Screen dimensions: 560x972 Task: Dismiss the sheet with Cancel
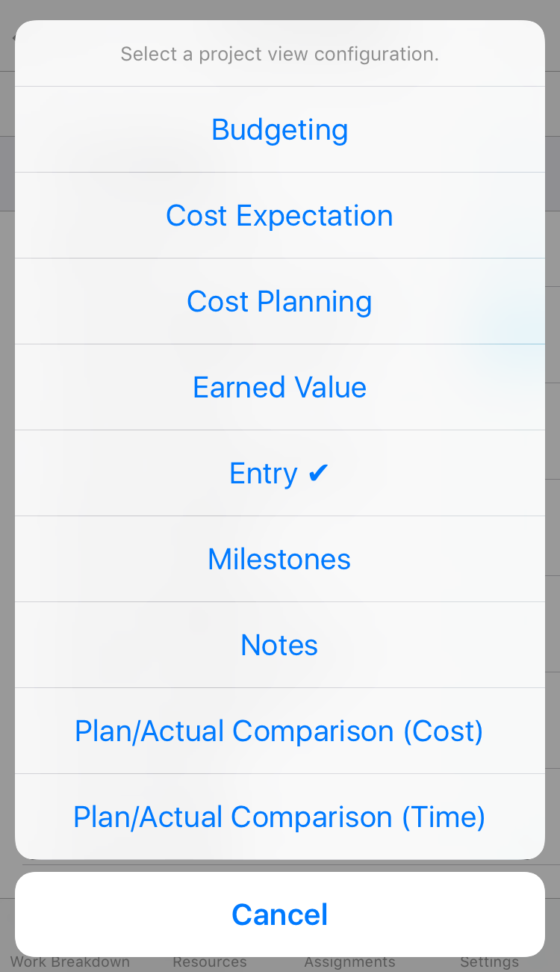(x=280, y=914)
